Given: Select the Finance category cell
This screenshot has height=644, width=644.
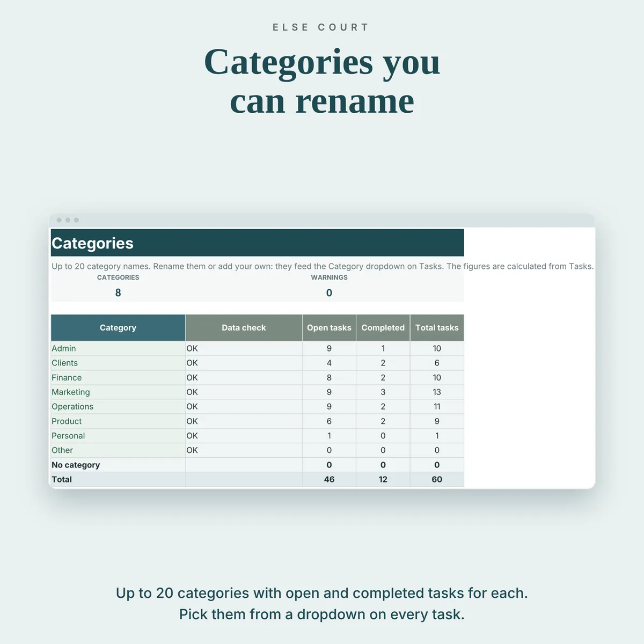Looking at the screenshot, I should click(x=118, y=378).
